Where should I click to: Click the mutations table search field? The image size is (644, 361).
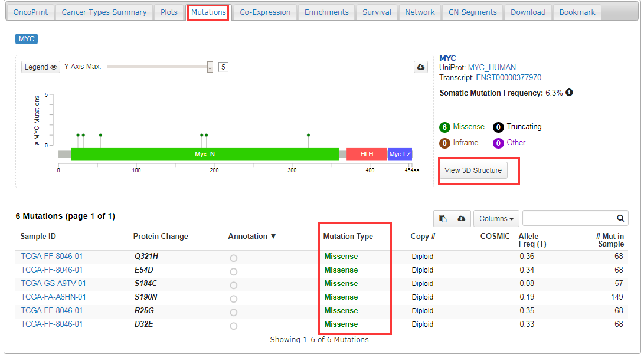click(x=568, y=218)
